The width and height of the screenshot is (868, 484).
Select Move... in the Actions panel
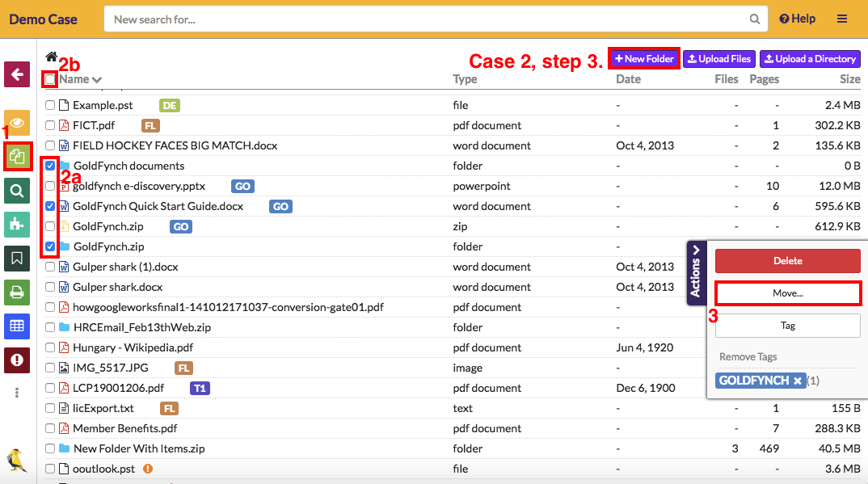click(x=788, y=293)
